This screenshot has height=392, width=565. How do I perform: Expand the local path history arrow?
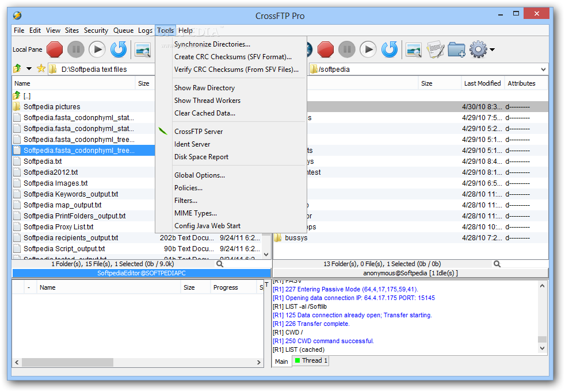tap(29, 69)
